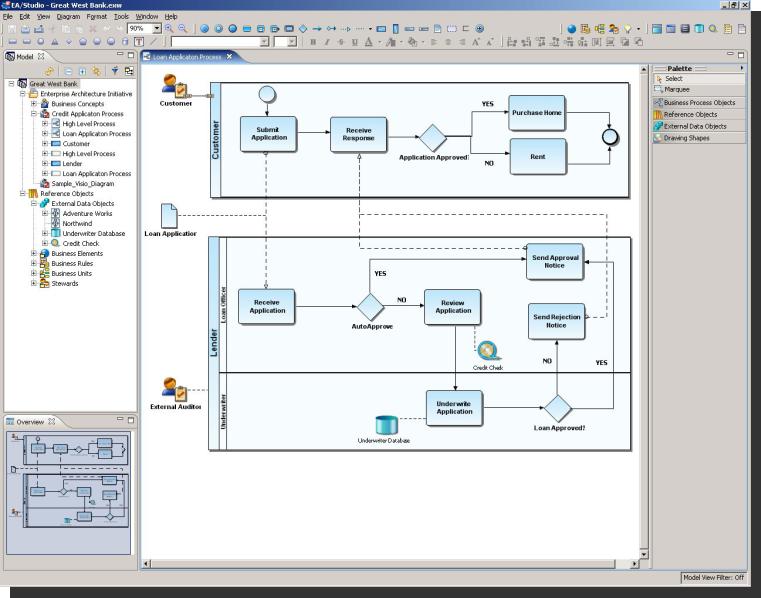Close the Loan Applicaton Process tab
The height and width of the screenshot is (598, 761).
click(x=230, y=57)
